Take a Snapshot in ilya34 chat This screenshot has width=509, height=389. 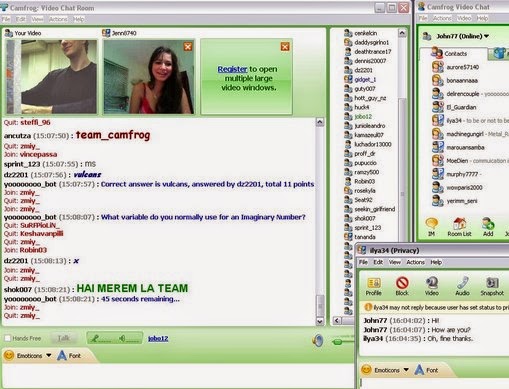(x=492, y=286)
